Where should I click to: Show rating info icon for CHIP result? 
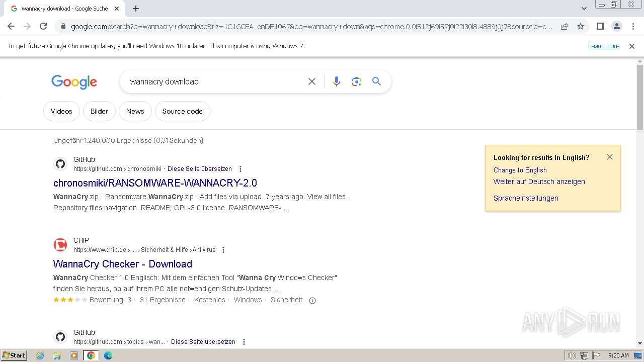point(312,301)
